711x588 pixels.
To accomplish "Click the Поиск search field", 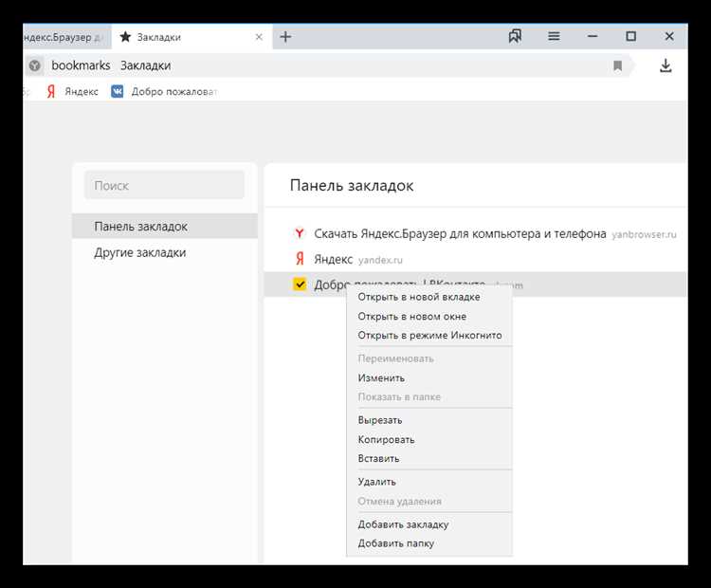I will pyautogui.click(x=165, y=185).
